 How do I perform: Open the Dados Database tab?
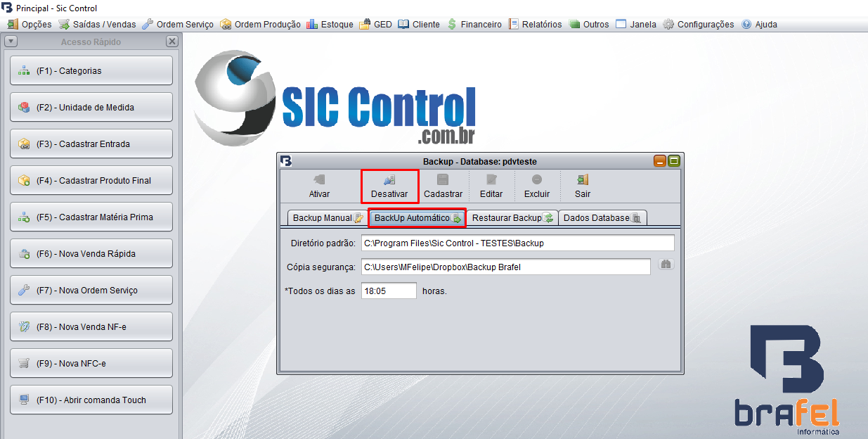coord(602,218)
